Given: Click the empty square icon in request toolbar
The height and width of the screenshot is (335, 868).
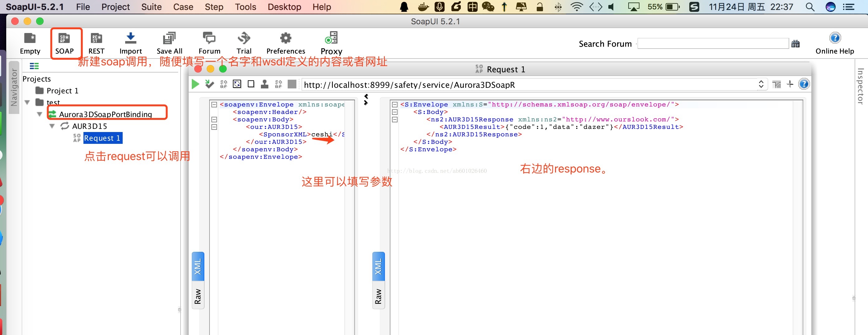Looking at the screenshot, I should click(251, 84).
